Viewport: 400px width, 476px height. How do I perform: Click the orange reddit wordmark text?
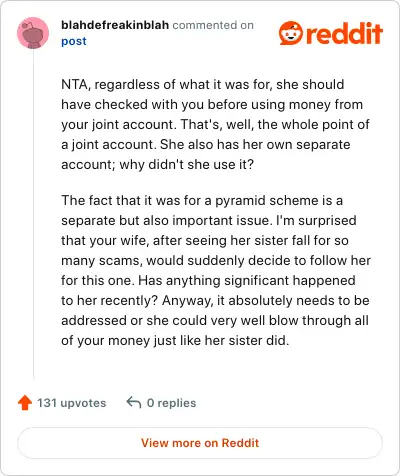click(x=344, y=33)
